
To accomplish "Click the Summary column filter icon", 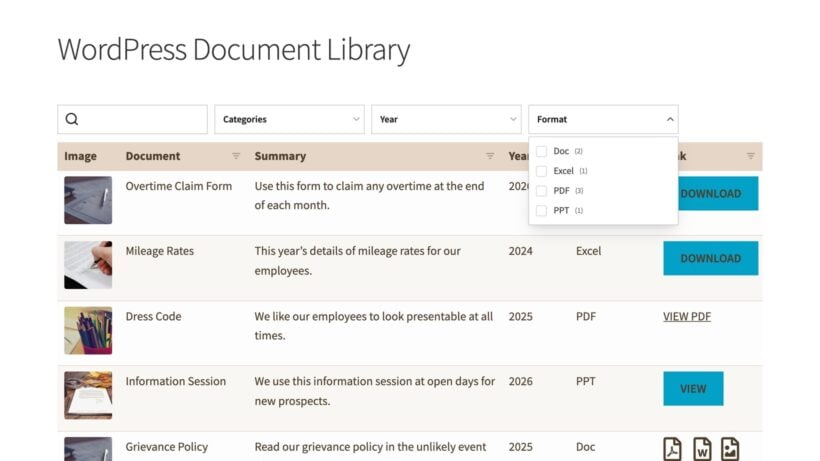I will (x=490, y=156).
